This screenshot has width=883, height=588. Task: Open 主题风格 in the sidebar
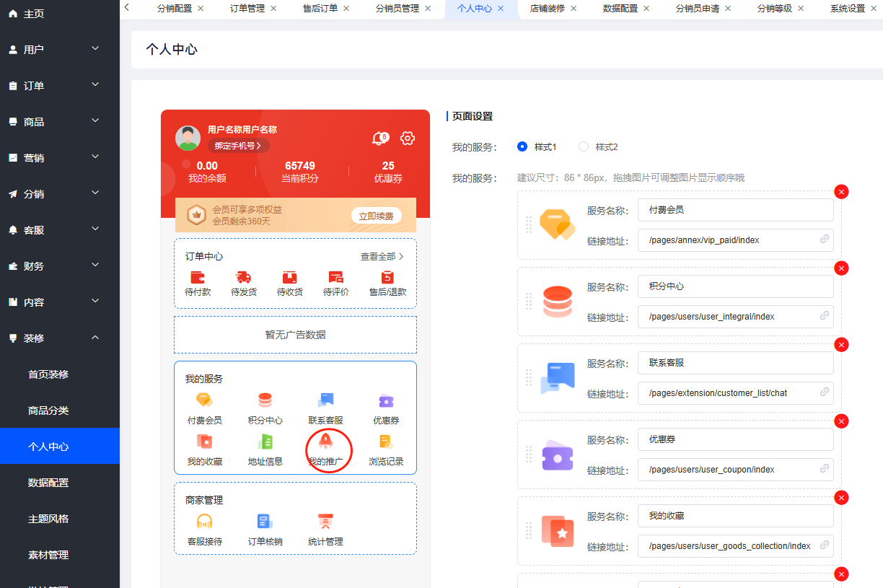pos(60,518)
